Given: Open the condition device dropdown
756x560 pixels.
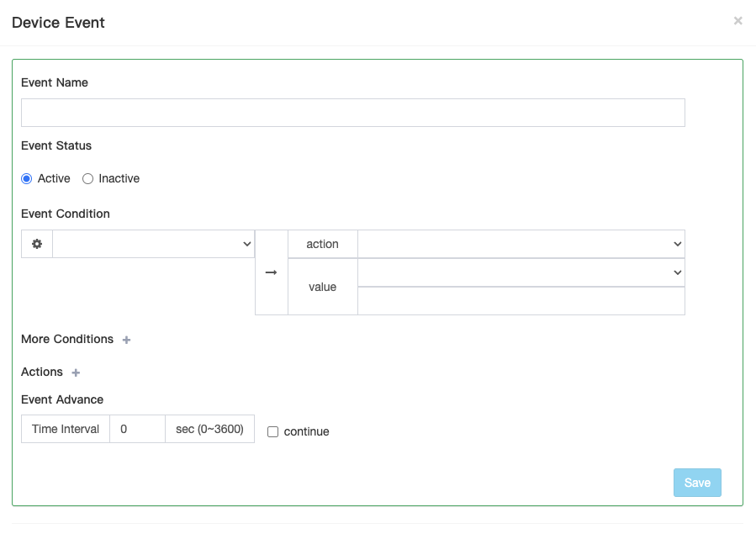Looking at the screenshot, I should (x=153, y=244).
